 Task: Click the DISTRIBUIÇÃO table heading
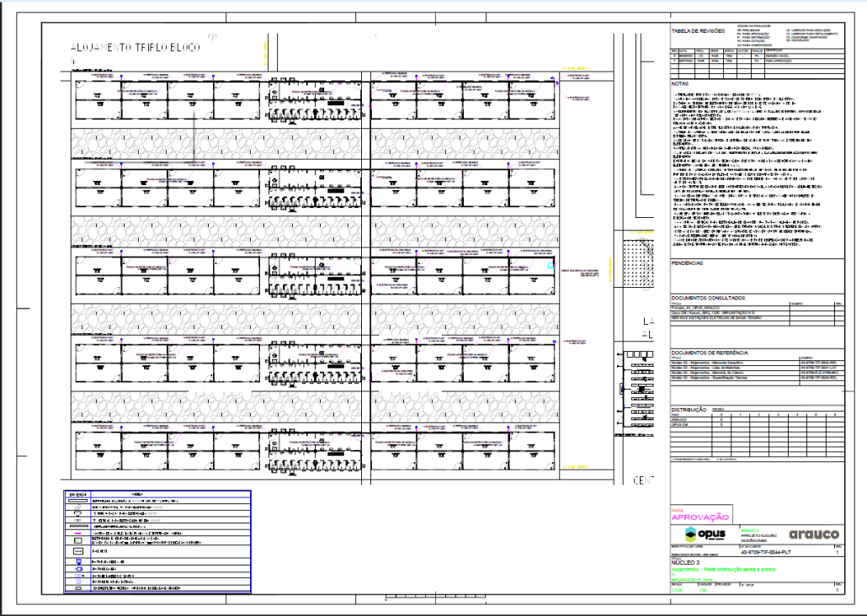(x=688, y=409)
